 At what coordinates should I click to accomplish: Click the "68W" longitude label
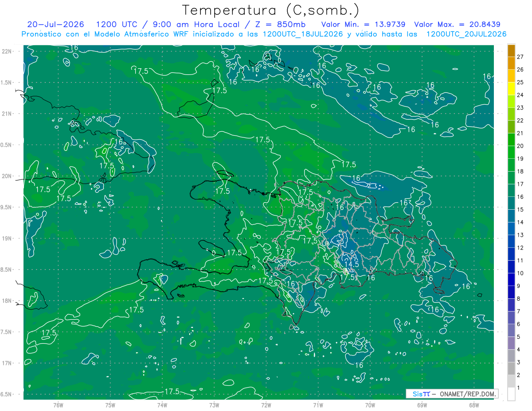pyautogui.click(x=474, y=405)
